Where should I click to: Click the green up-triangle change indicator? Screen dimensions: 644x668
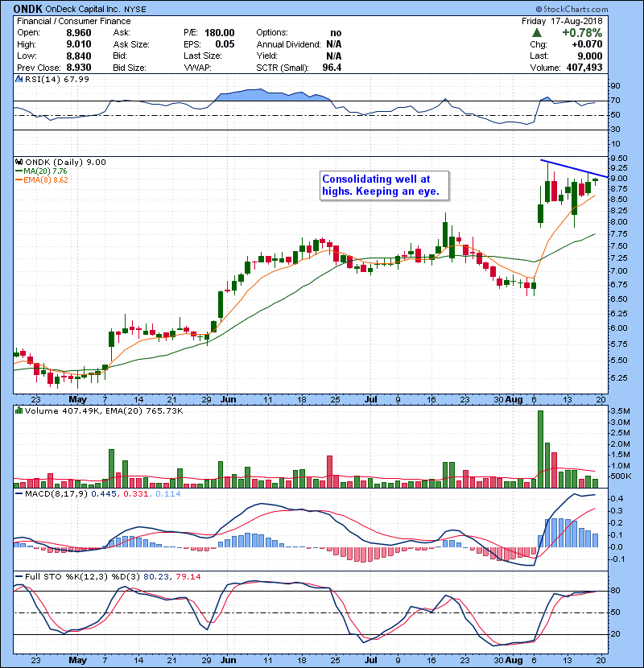pos(537,33)
